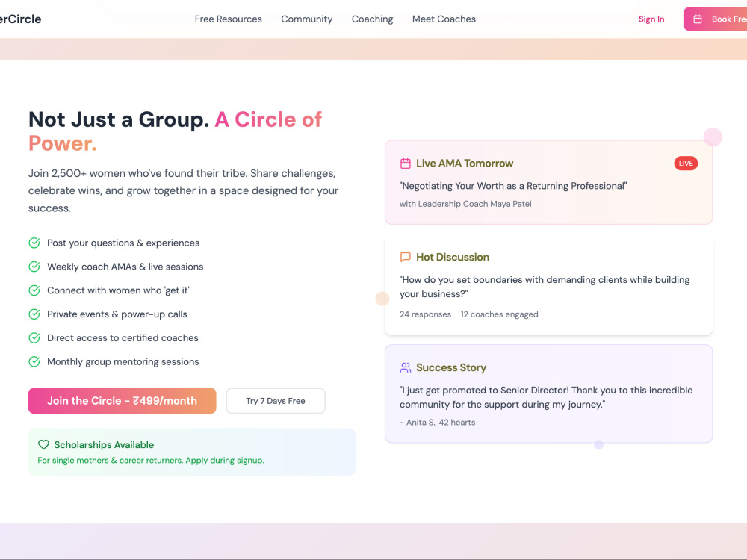
Task: Click the 'Join 2,500+ women' paragraph
Action: [x=184, y=190]
